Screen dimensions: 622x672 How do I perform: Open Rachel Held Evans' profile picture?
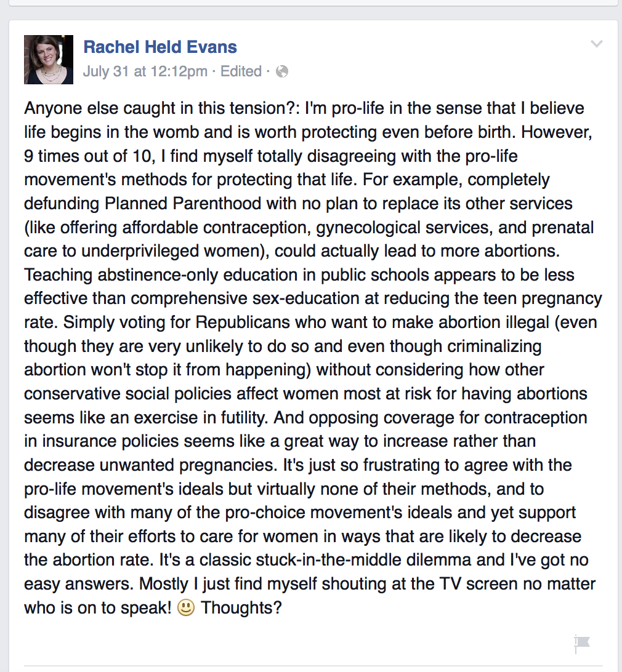(49, 60)
